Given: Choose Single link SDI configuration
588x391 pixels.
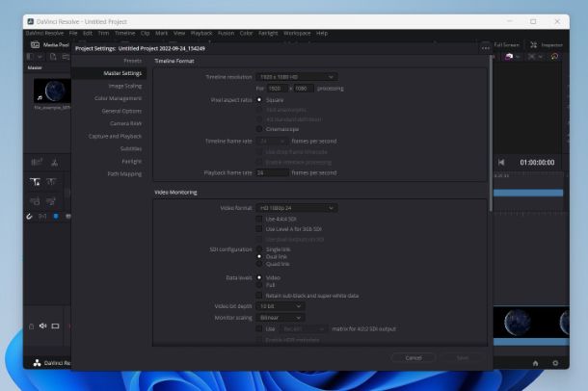Looking at the screenshot, I should click(x=259, y=249).
